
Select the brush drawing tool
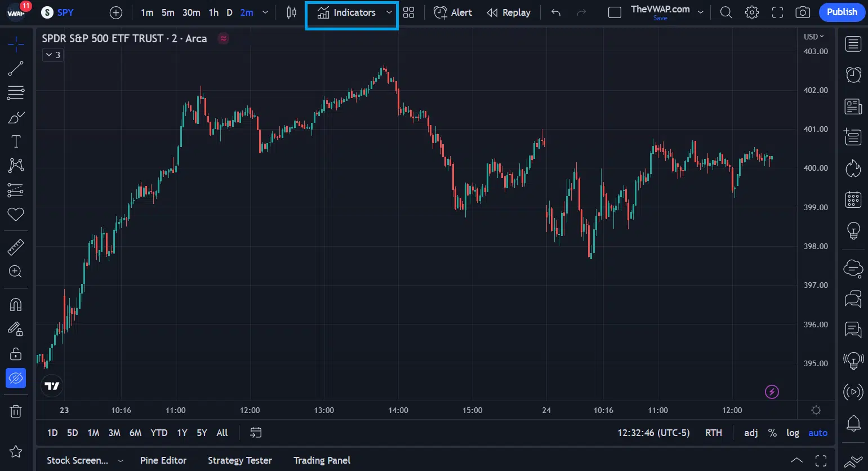(x=16, y=117)
